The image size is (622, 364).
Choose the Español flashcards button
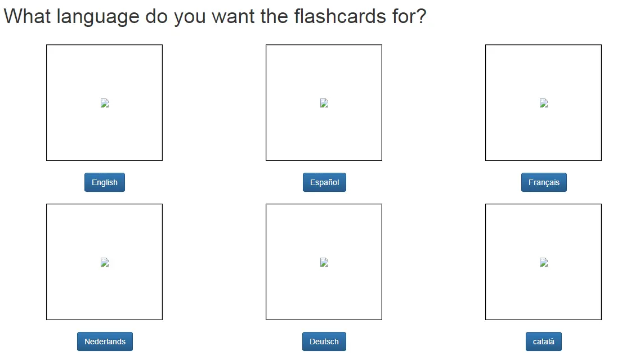click(324, 182)
